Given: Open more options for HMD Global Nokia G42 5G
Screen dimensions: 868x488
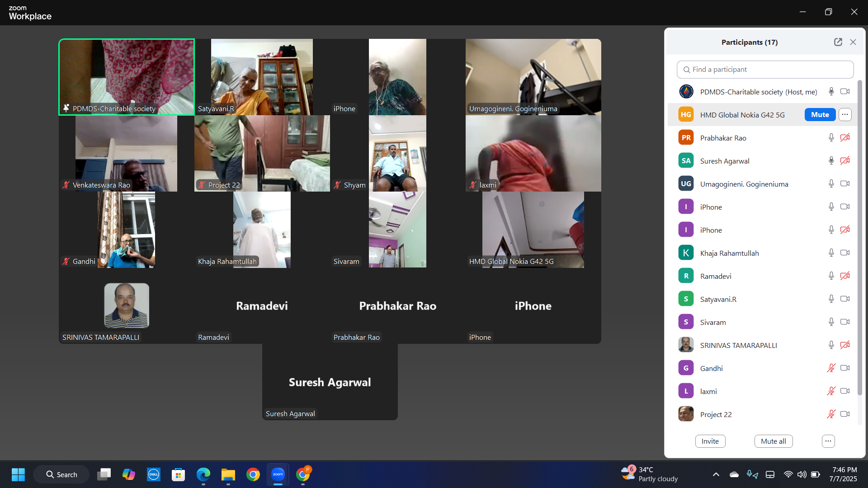Looking at the screenshot, I should click(x=845, y=115).
